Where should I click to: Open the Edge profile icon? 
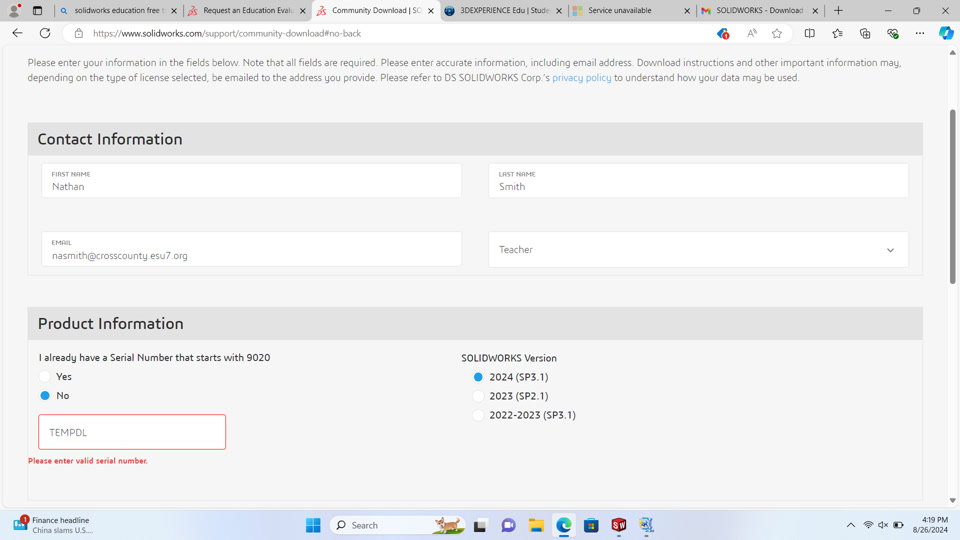tap(13, 10)
